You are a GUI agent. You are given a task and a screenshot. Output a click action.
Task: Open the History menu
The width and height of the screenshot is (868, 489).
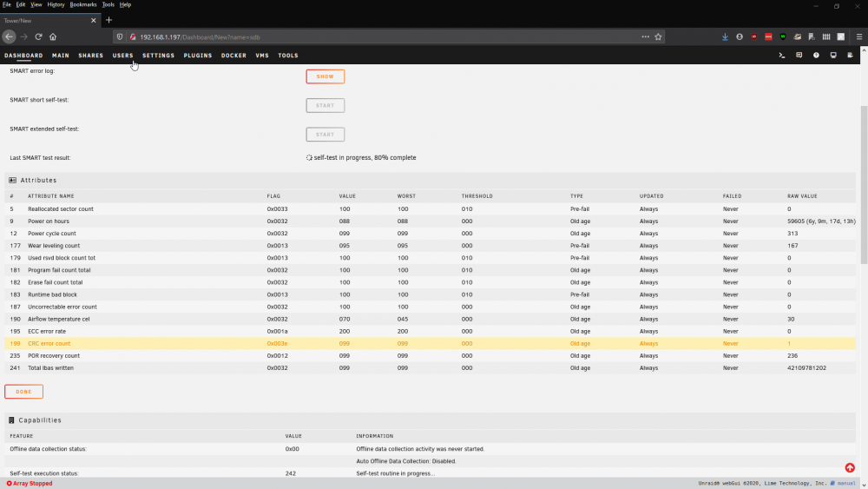pyautogui.click(x=56, y=4)
